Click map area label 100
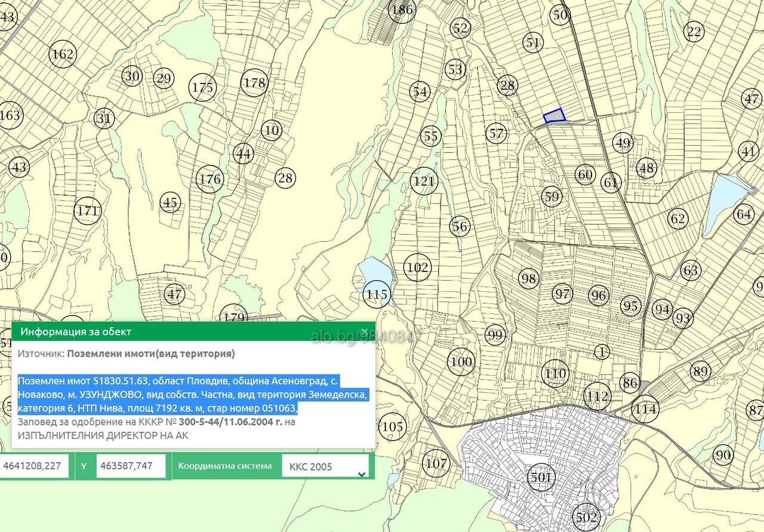 point(461,362)
